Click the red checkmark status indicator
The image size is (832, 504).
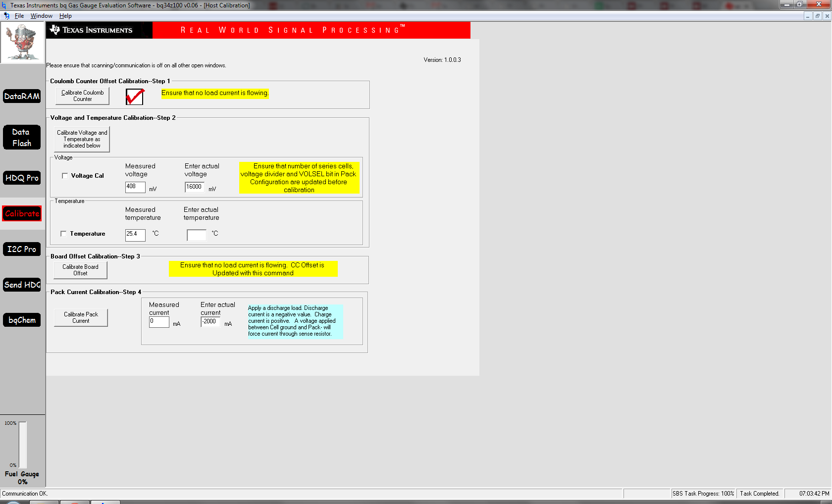(135, 97)
